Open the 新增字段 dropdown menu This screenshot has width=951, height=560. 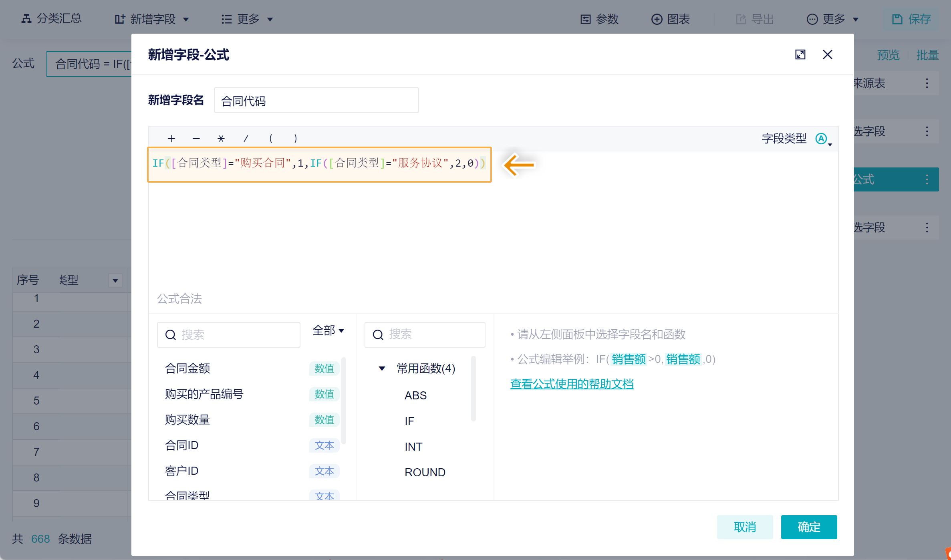[x=152, y=19]
